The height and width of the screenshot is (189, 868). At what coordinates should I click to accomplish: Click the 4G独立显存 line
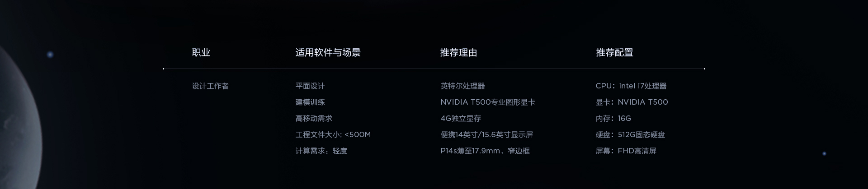coord(461,119)
